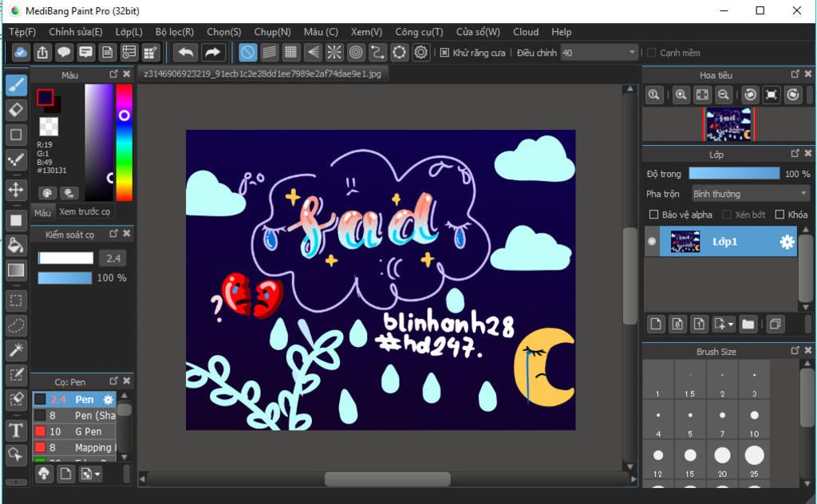
Task: Open brush group dropdown at brush panel bottom
Action: [x=91, y=474]
